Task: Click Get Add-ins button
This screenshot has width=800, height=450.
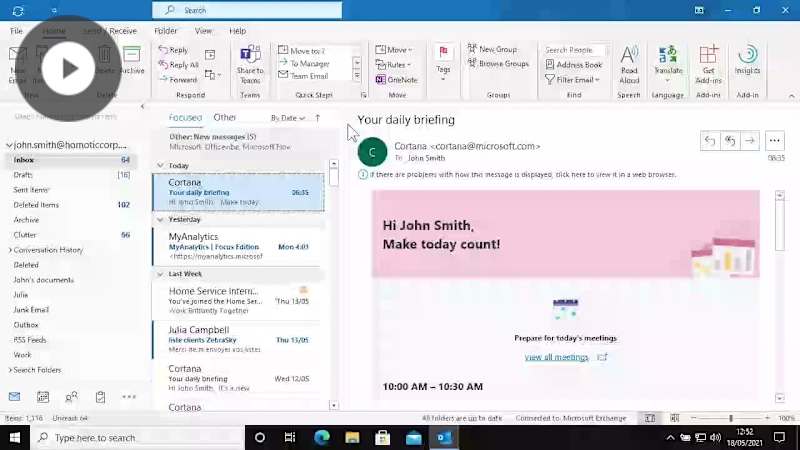Action: (x=708, y=65)
